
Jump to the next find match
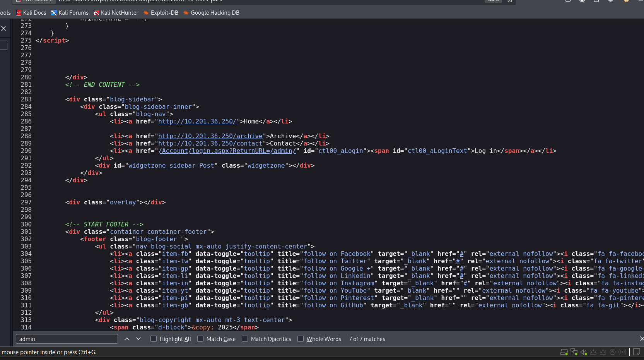[138, 339]
